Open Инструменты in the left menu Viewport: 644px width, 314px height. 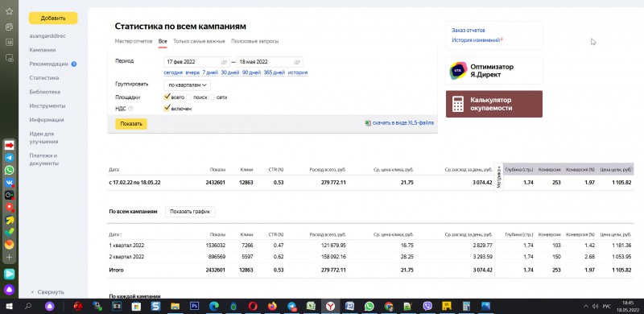(x=47, y=105)
